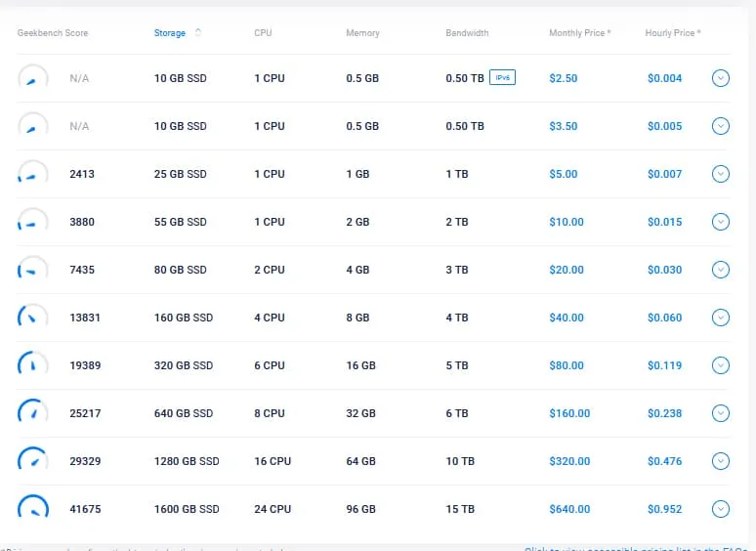Click the gauge icon for score 2413
This screenshot has height=551, width=756.
tap(33, 172)
